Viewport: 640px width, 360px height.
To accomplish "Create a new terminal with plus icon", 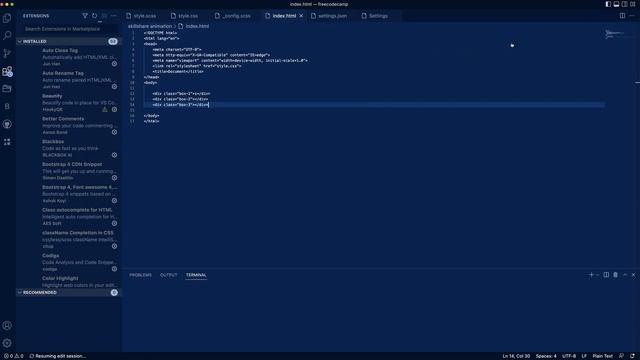I will click(x=591, y=275).
